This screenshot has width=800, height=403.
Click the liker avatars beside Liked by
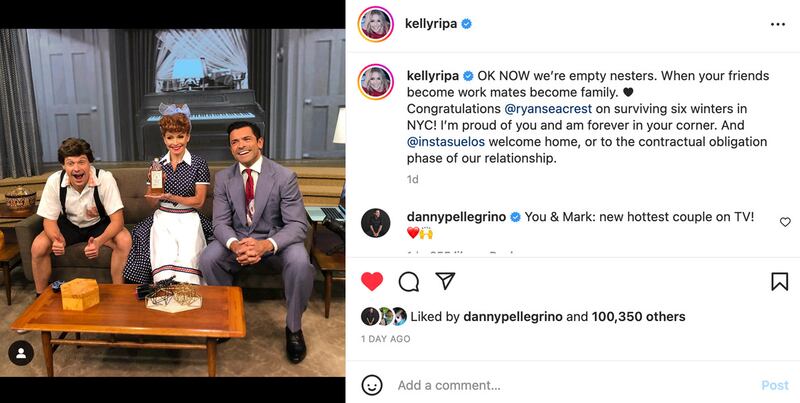coord(384,317)
